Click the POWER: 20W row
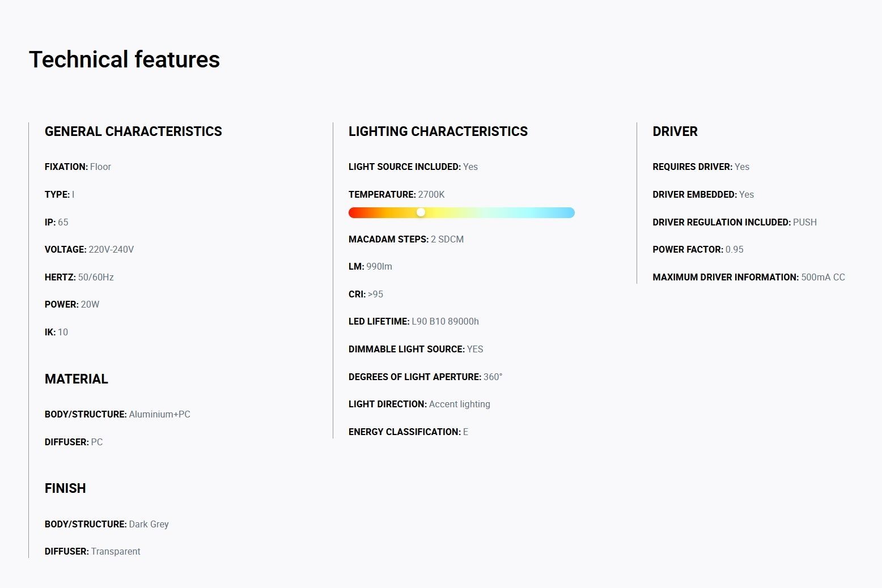Image resolution: width=882 pixels, height=588 pixels. pyautogui.click(x=72, y=304)
